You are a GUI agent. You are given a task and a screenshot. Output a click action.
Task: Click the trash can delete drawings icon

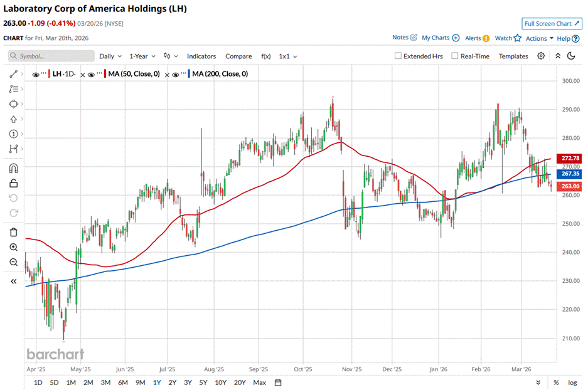click(x=13, y=232)
